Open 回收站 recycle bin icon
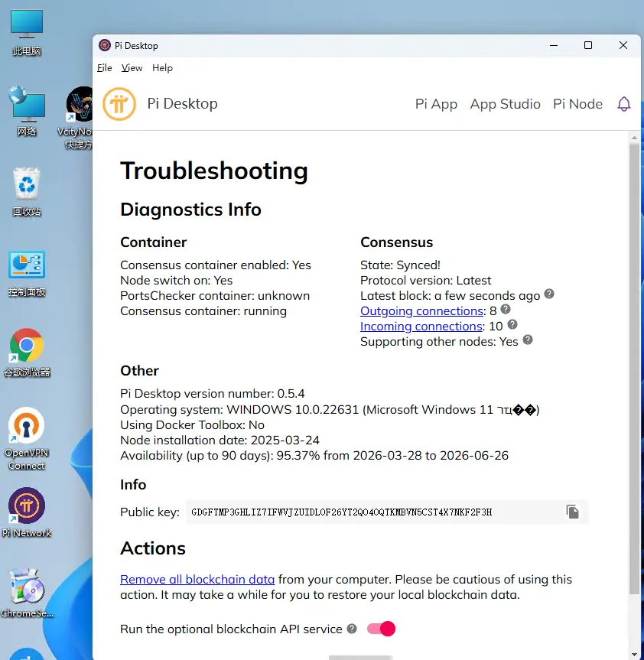 pyautogui.click(x=27, y=192)
